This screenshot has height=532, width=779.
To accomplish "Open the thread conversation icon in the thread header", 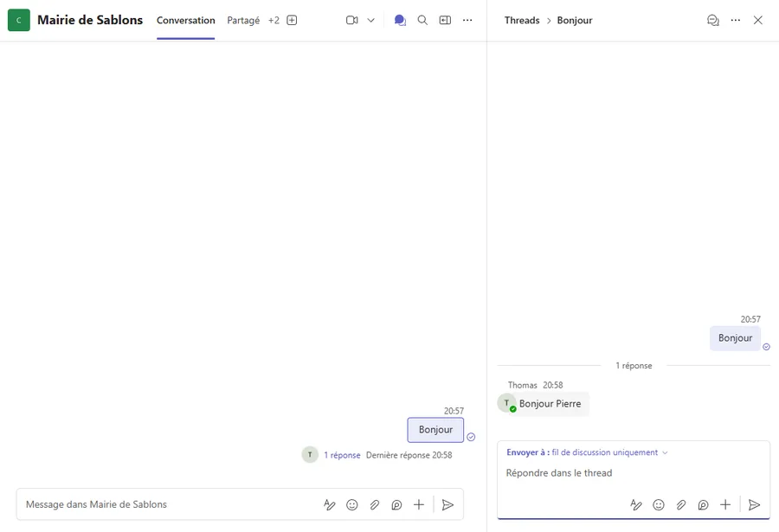I will tap(713, 21).
